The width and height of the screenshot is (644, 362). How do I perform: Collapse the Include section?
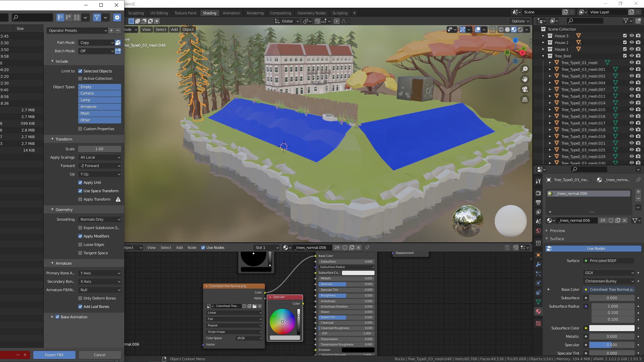pos(52,61)
